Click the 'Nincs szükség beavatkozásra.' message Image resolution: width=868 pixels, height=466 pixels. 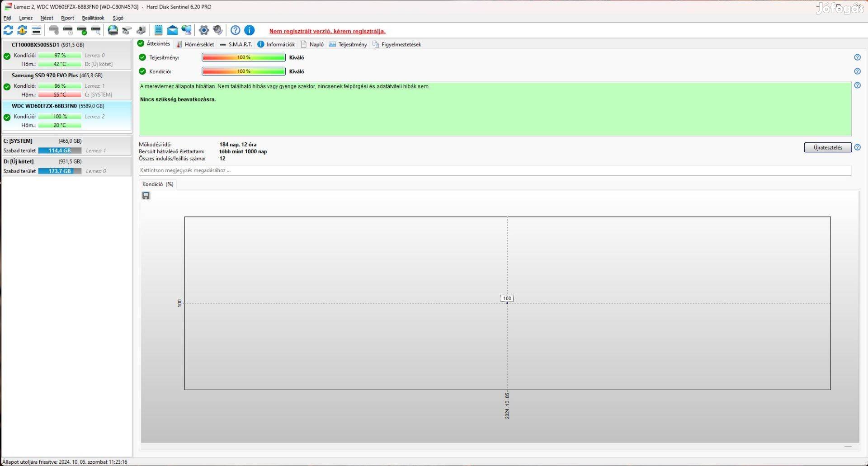178,99
